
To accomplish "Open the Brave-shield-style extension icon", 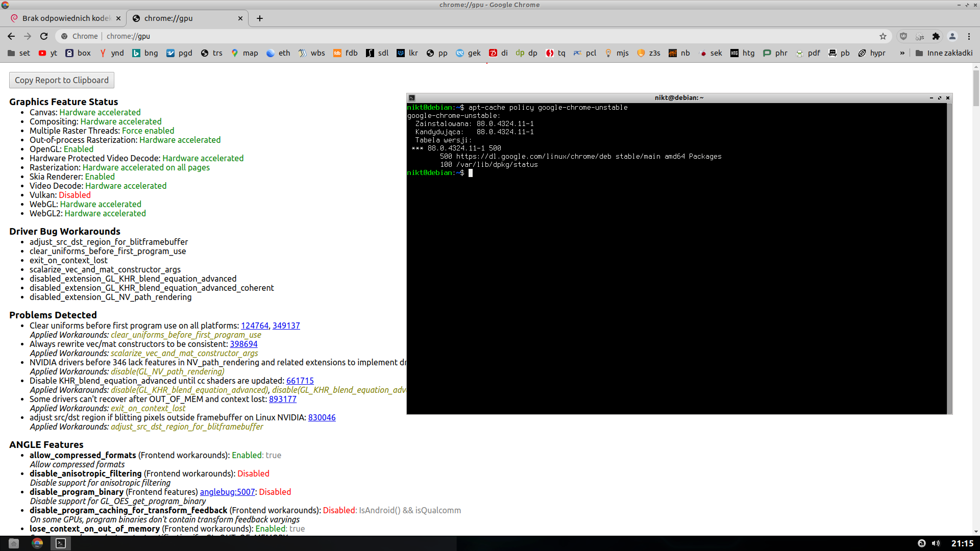I will pyautogui.click(x=903, y=36).
